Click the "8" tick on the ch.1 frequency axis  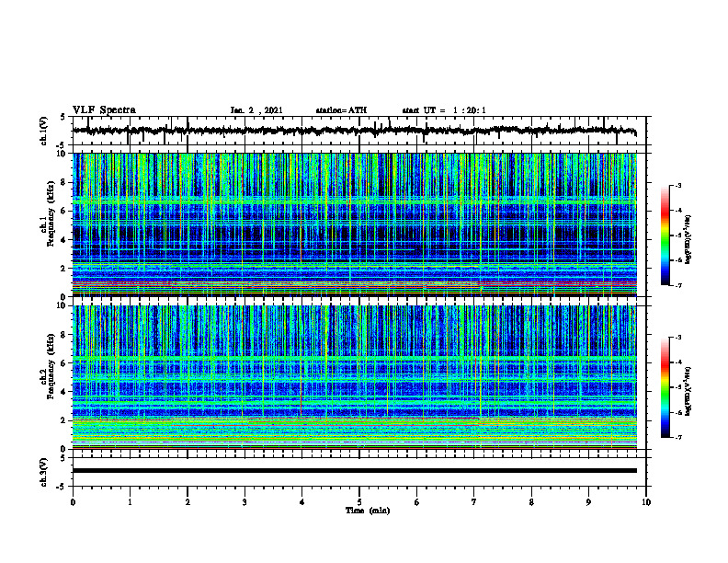65,182
